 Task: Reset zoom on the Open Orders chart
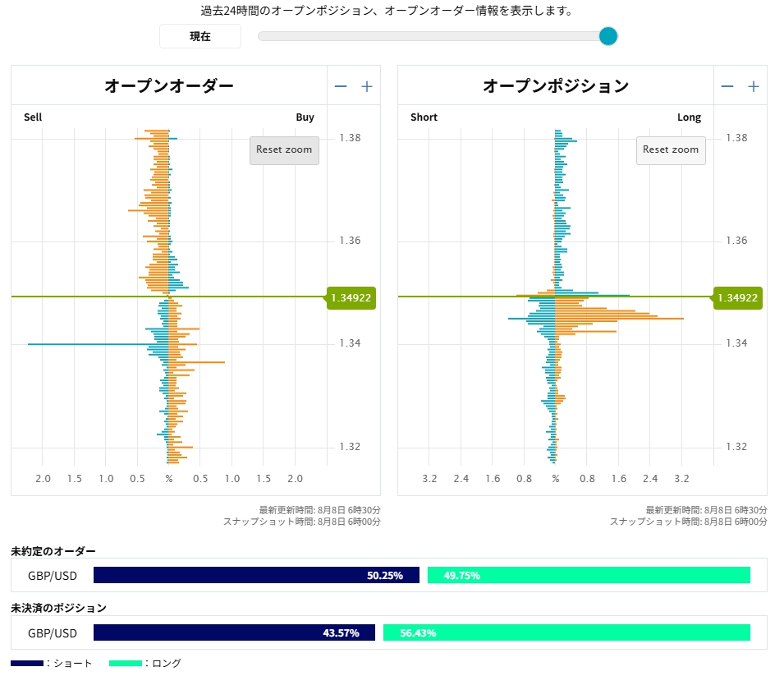click(x=284, y=150)
